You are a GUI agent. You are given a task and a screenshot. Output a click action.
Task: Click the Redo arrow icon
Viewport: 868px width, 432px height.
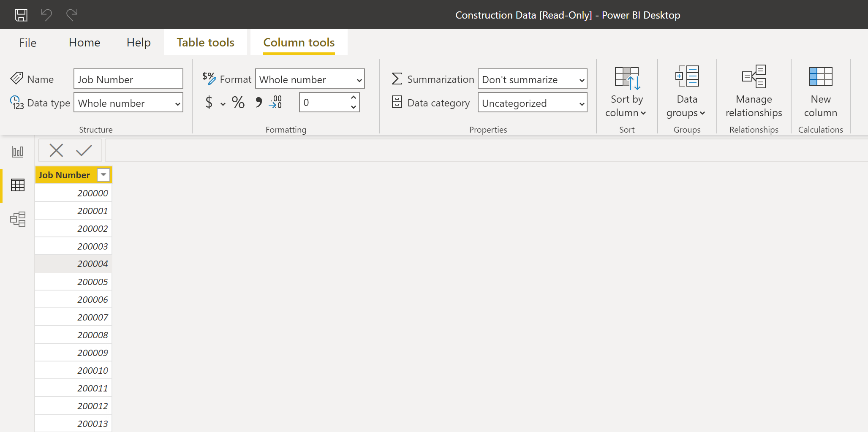[x=72, y=15]
